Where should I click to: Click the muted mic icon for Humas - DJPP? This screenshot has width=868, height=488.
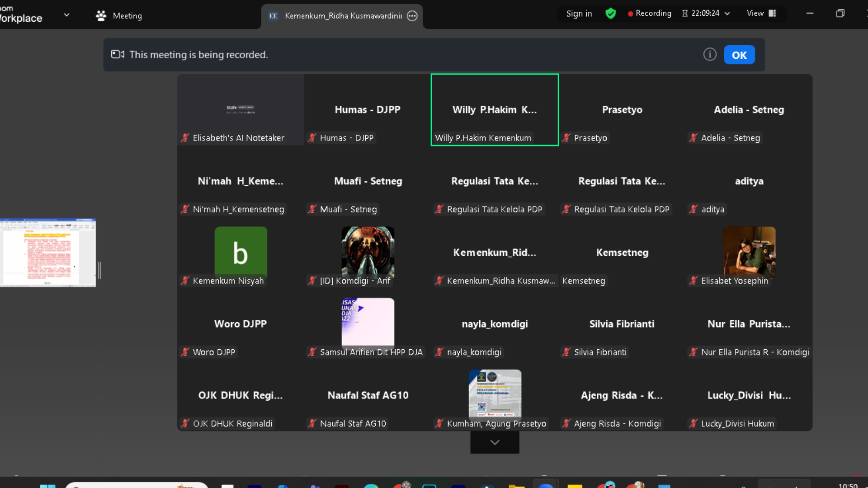(x=312, y=138)
